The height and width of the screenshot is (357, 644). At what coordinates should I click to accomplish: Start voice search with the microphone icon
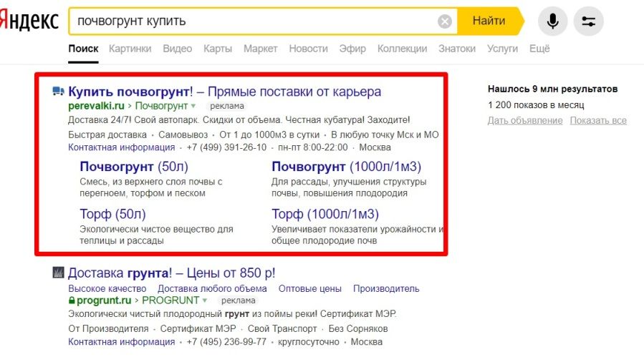coord(552,21)
